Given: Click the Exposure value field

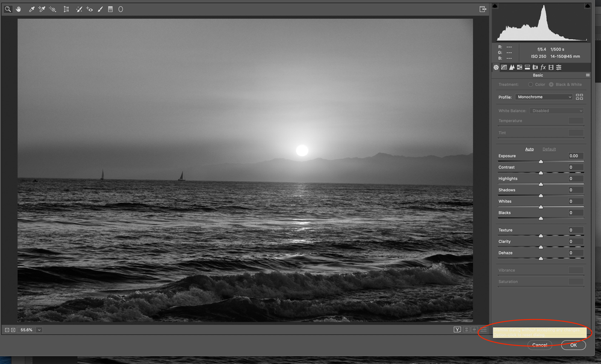Looking at the screenshot, I should pos(576,156).
